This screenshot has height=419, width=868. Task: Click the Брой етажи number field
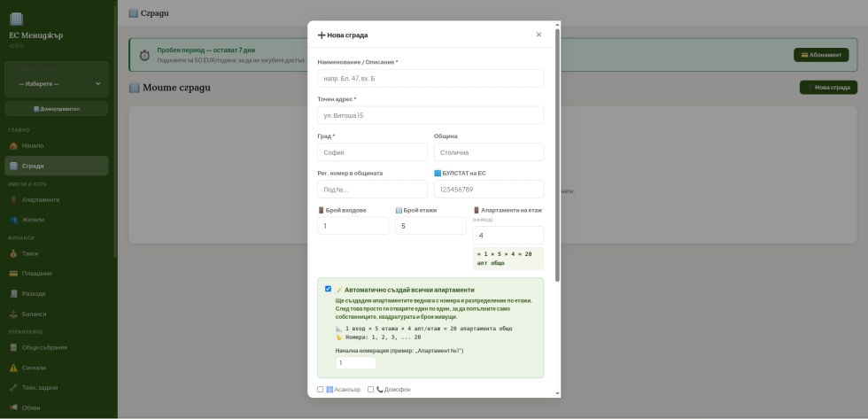point(430,226)
